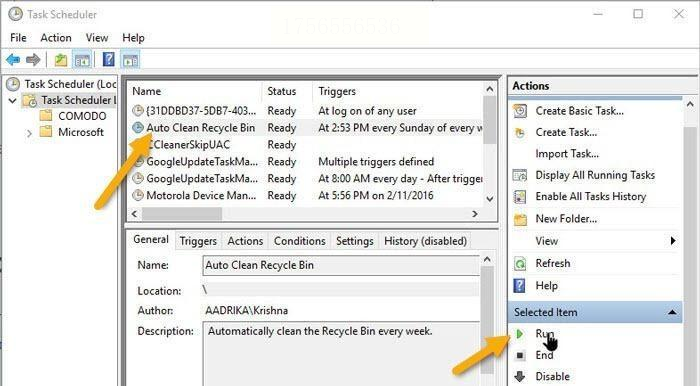700x386 pixels.
Task: Click the Task Scheduler (Local) clock icon
Action: pos(13,83)
